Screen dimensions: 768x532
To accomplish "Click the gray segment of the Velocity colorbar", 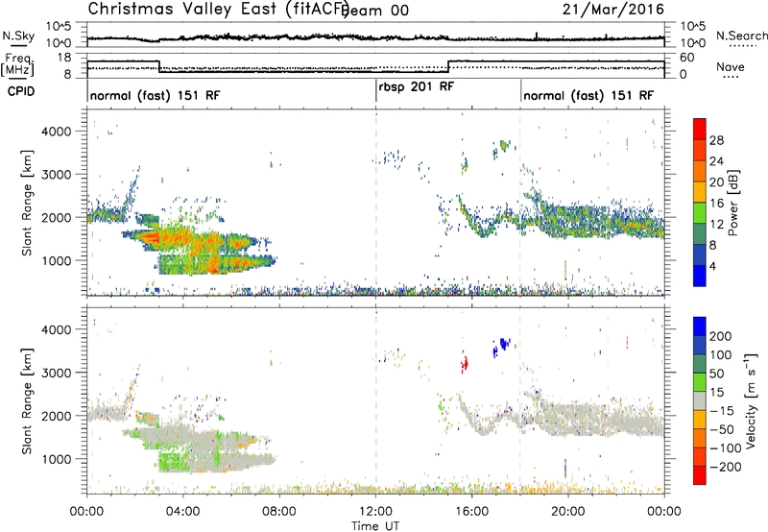I will [x=700, y=400].
